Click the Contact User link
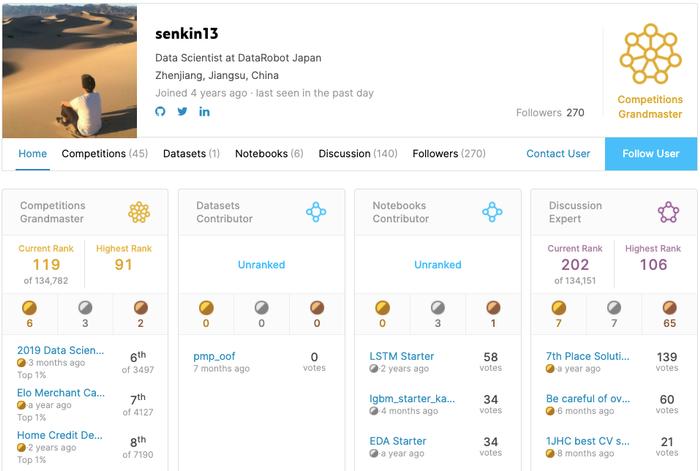Image resolution: width=700 pixels, height=471 pixels. click(x=558, y=154)
